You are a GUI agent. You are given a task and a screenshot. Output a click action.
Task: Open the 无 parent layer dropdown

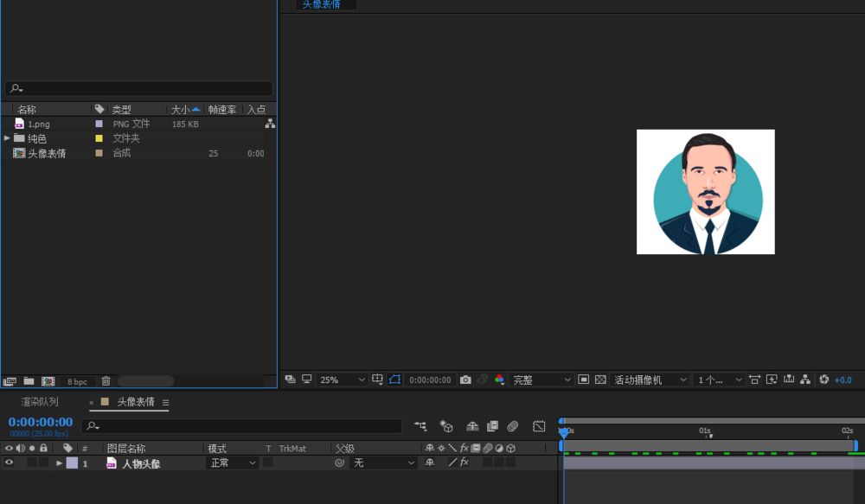pos(383,463)
